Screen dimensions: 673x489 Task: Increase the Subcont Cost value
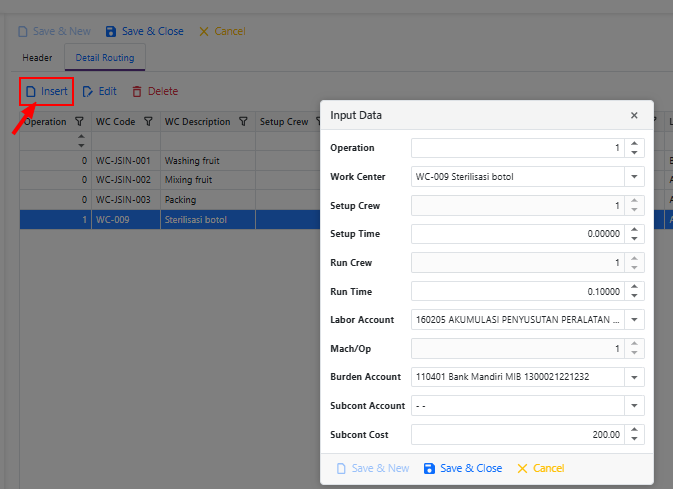634,430
